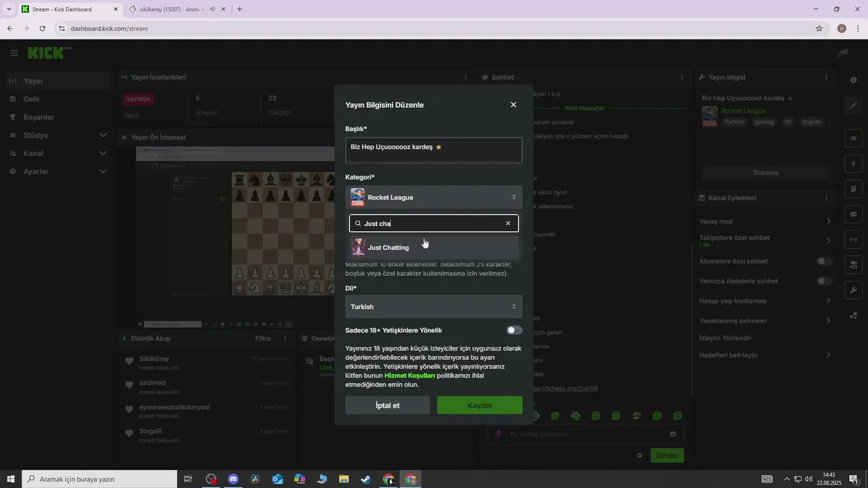Open Steam from the taskbar
This screenshot has width=868, height=488.
click(x=366, y=479)
